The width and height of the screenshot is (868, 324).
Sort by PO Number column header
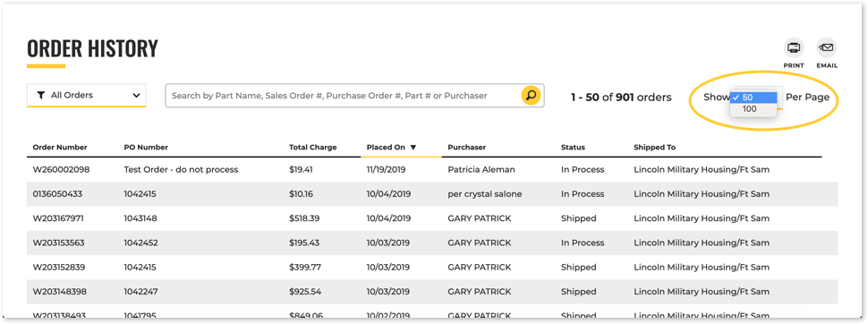coord(146,148)
